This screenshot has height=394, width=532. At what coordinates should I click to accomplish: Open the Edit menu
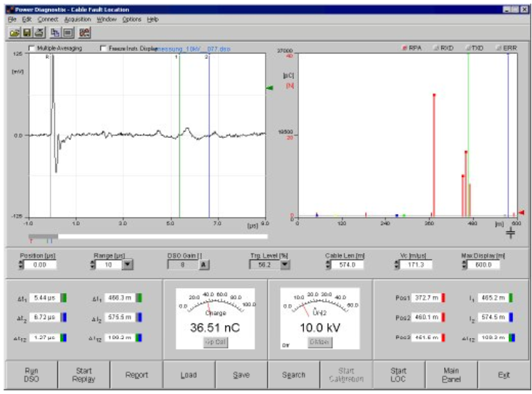coord(27,20)
